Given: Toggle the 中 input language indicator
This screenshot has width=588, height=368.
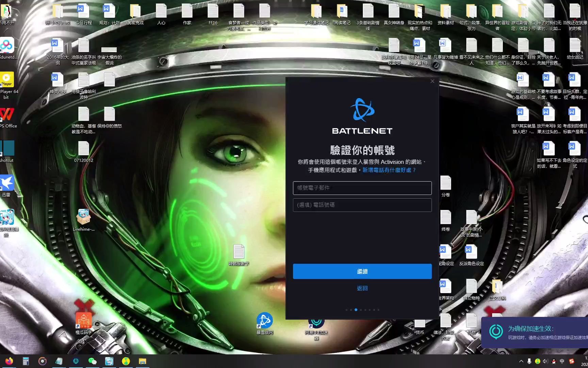Looking at the screenshot, I should [562, 361].
